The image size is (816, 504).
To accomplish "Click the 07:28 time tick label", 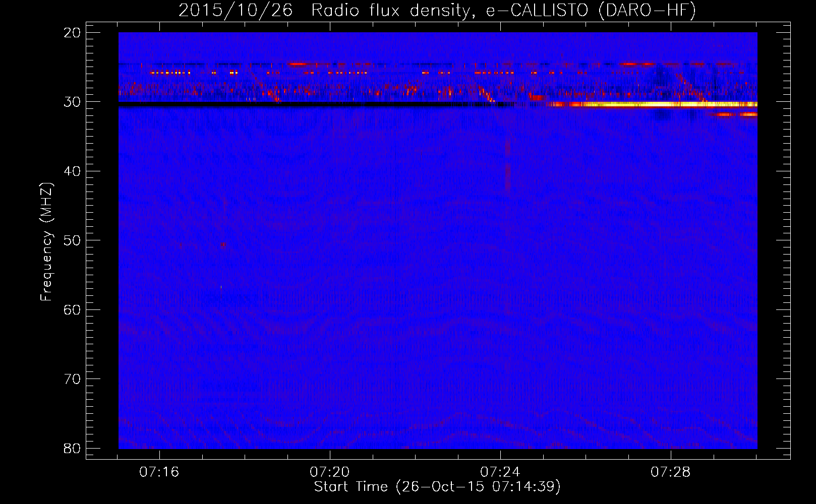I will tap(671, 472).
